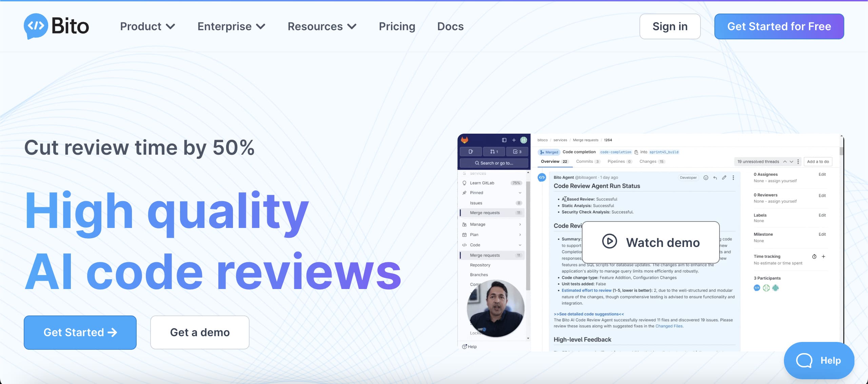Switch to the Commits tab

pos(585,161)
